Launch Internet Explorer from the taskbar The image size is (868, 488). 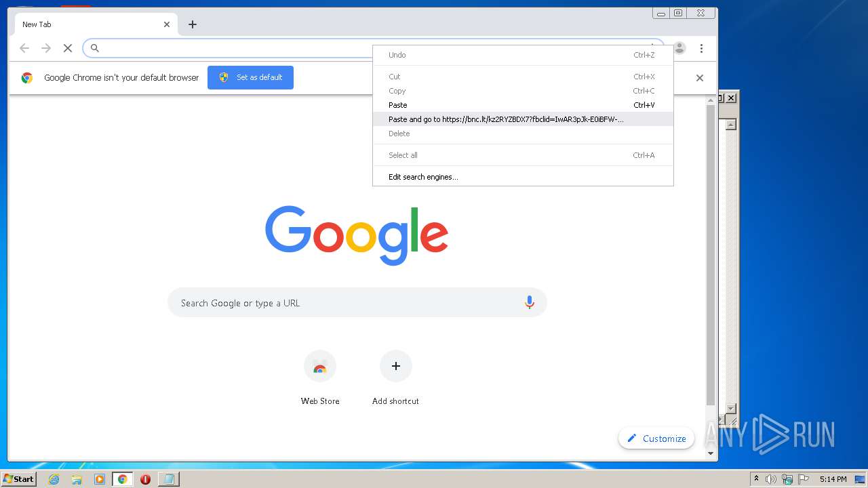coord(54,479)
